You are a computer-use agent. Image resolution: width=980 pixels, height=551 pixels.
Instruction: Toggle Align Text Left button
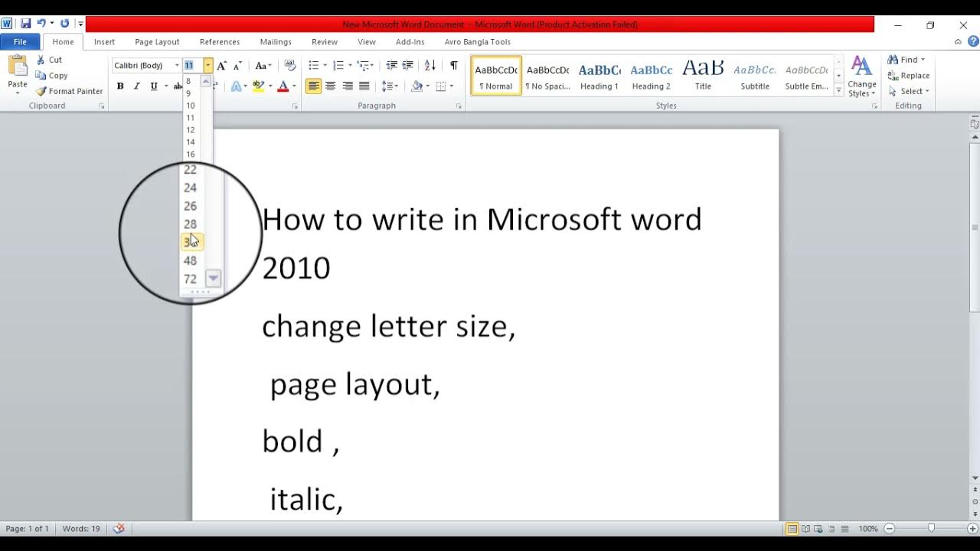click(x=314, y=86)
